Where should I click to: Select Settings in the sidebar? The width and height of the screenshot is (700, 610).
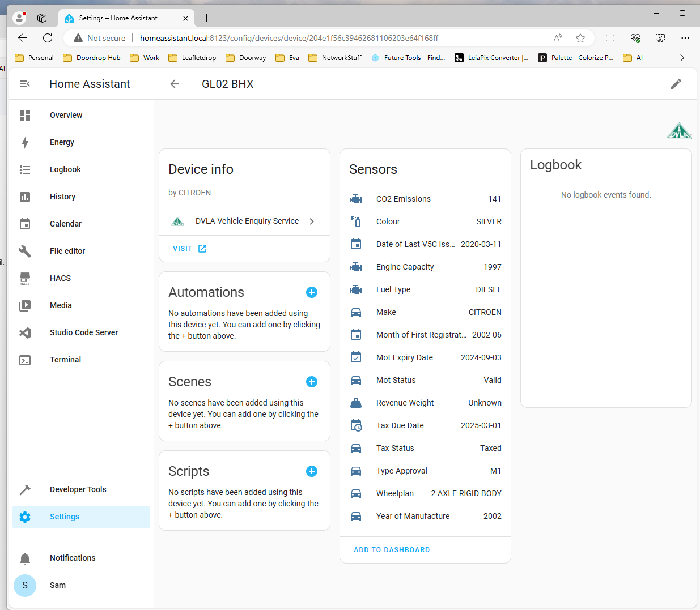pos(82,517)
